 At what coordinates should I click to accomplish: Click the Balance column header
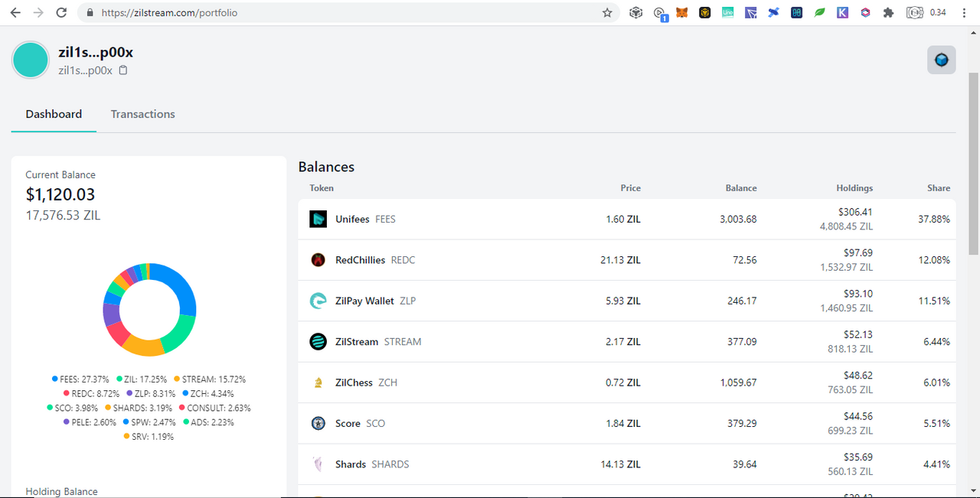(x=741, y=188)
